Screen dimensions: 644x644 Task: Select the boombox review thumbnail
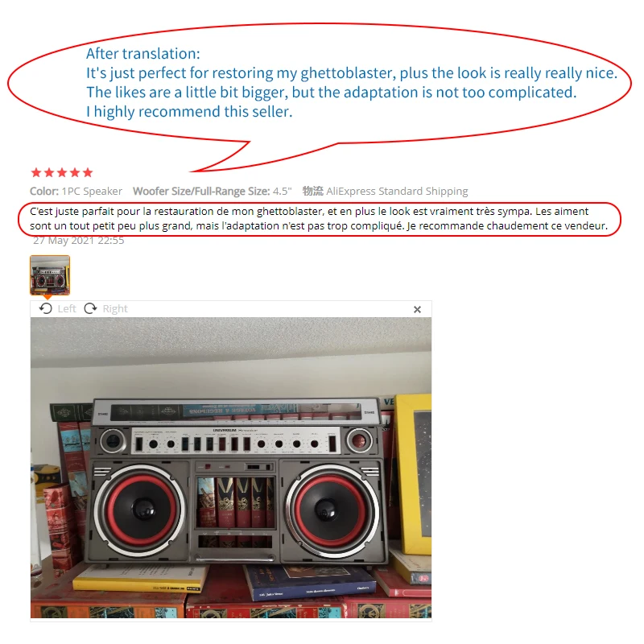pos(50,275)
